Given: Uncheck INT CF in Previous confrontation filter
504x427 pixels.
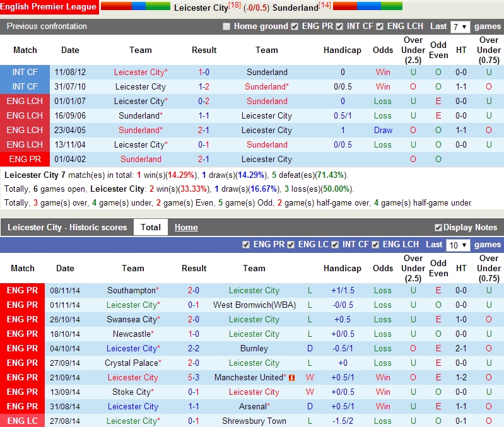Looking at the screenshot, I should tap(339, 26).
